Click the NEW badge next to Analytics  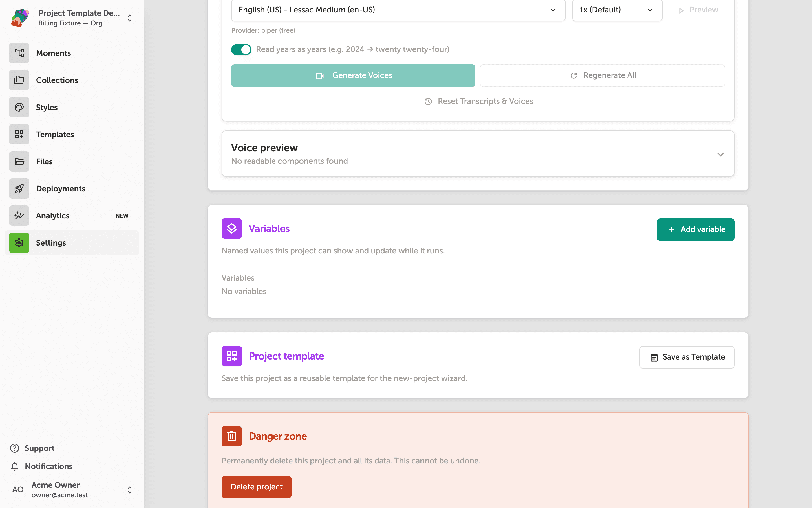pos(122,216)
